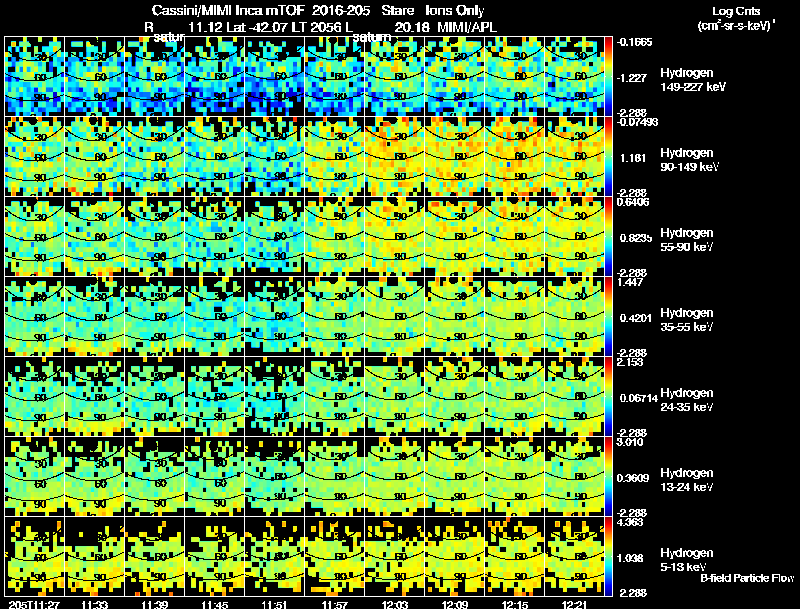
Task: Open the 13-24 keV image panel at 12:09
Action: click(455, 477)
